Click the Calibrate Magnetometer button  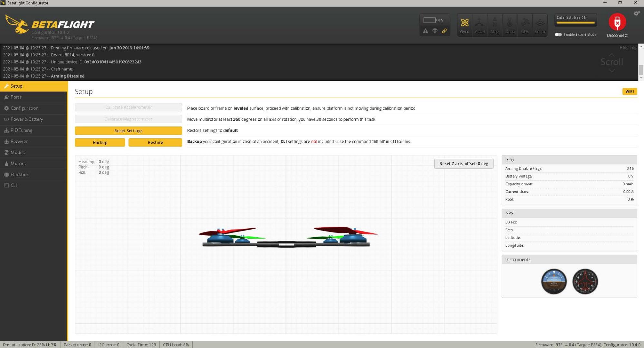tap(128, 119)
